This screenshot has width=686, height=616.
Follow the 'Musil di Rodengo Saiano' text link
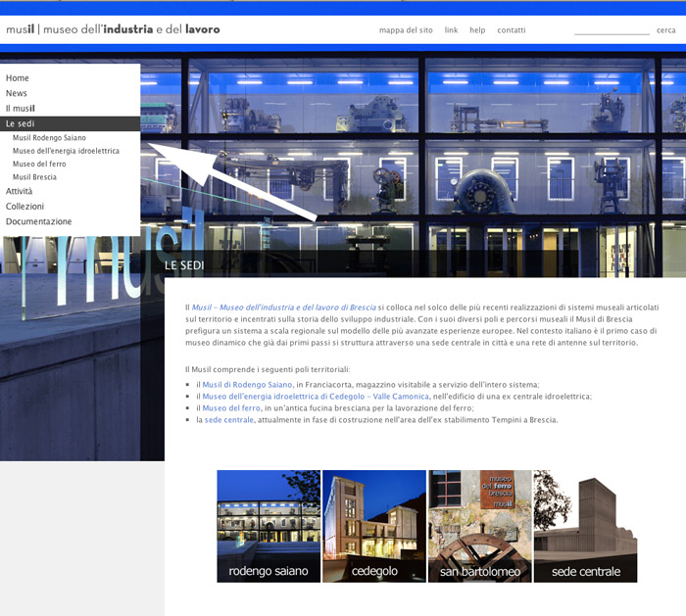coord(247,385)
